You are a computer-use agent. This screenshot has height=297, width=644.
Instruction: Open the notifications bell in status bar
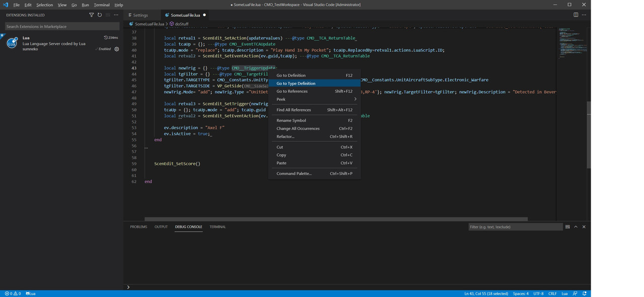click(585, 293)
